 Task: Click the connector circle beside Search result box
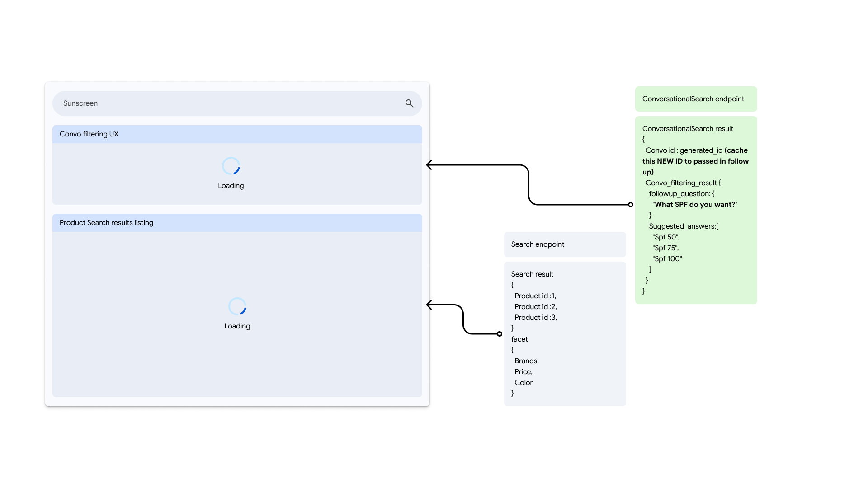(500, 334)
